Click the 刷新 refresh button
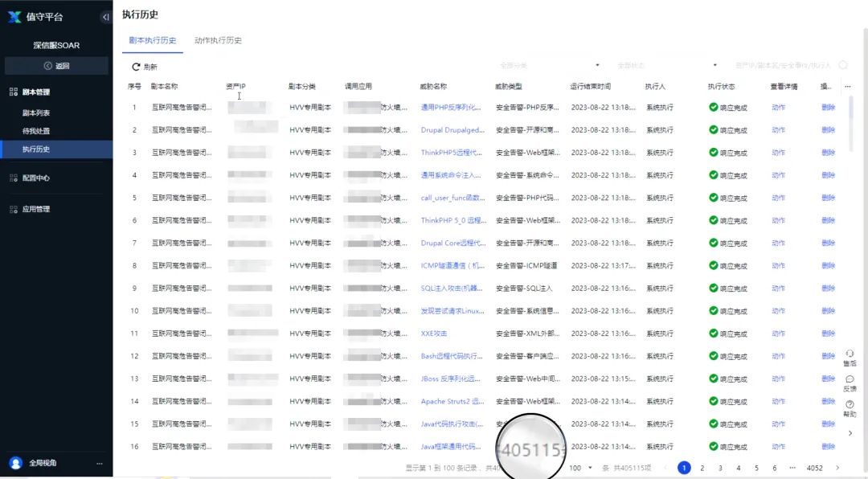 [x=145, y=67]
